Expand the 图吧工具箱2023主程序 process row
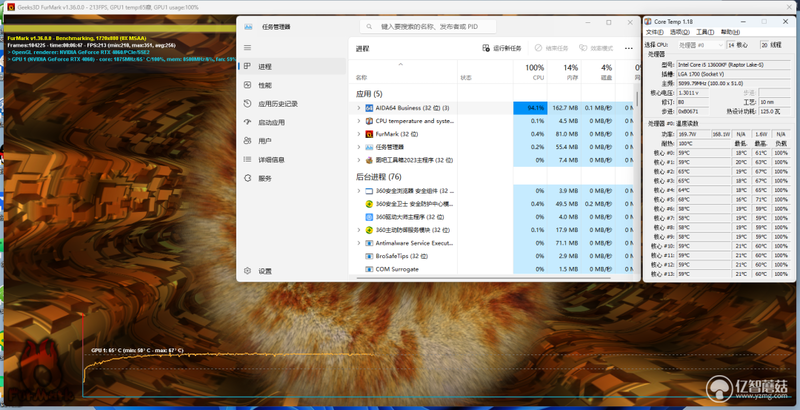800x410 pixels. 359,160
